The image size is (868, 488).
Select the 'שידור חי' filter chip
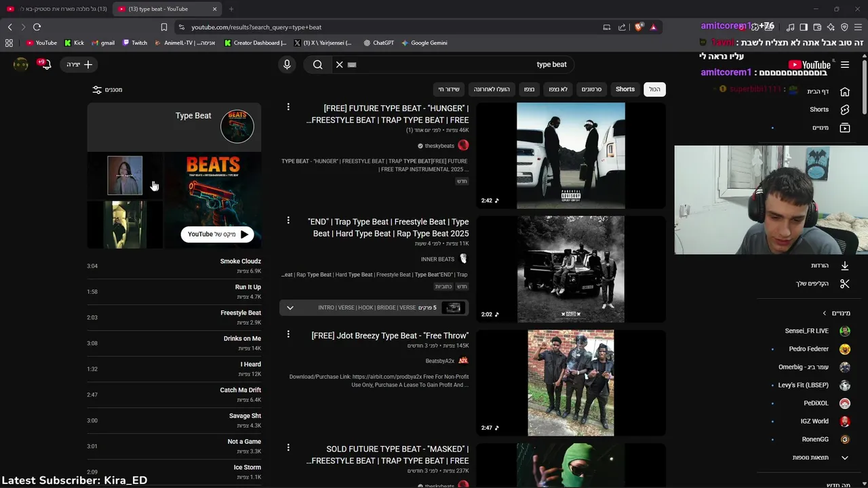[449, 89]
